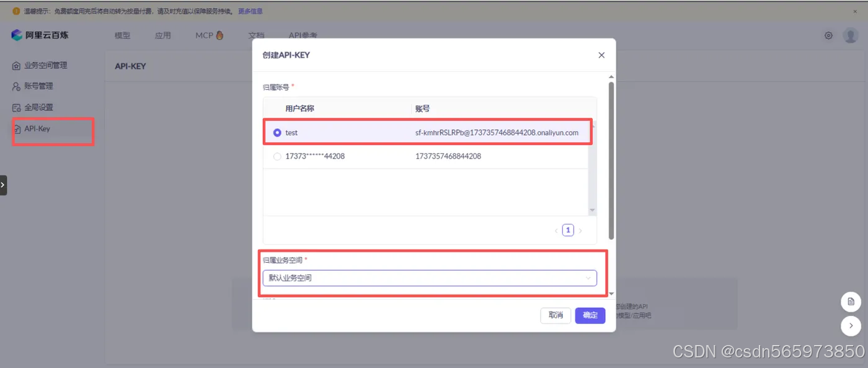Close the 创建API-KEY dialog
The width and height of the screenshot is (868, 368).
pos(601,55)
